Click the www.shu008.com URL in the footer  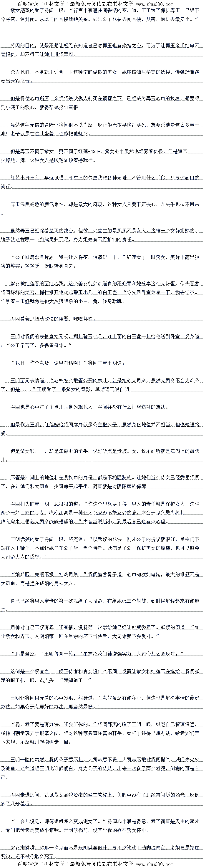click(x=155, y=864)
